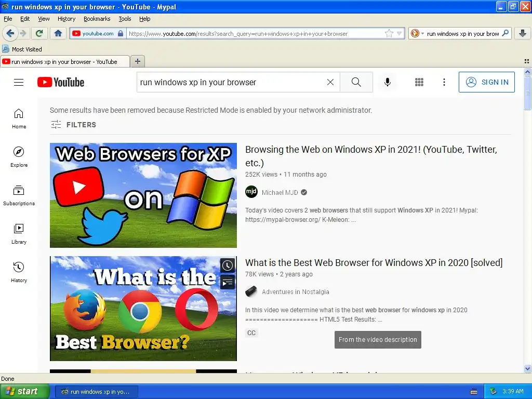Click the YouTube logo
Image resolution: width=532 pixels, height=399 pixels.
click(x=61, y=82)
